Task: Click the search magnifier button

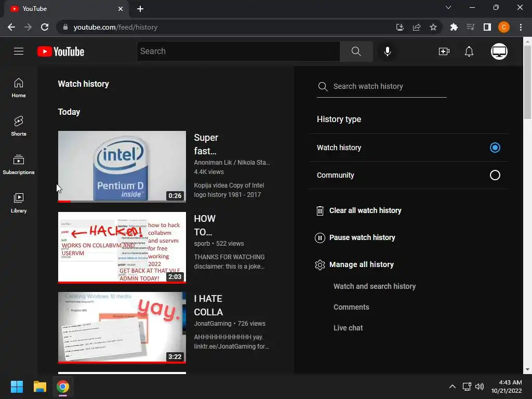Action: pyautogui.click(x=356, y=51)
